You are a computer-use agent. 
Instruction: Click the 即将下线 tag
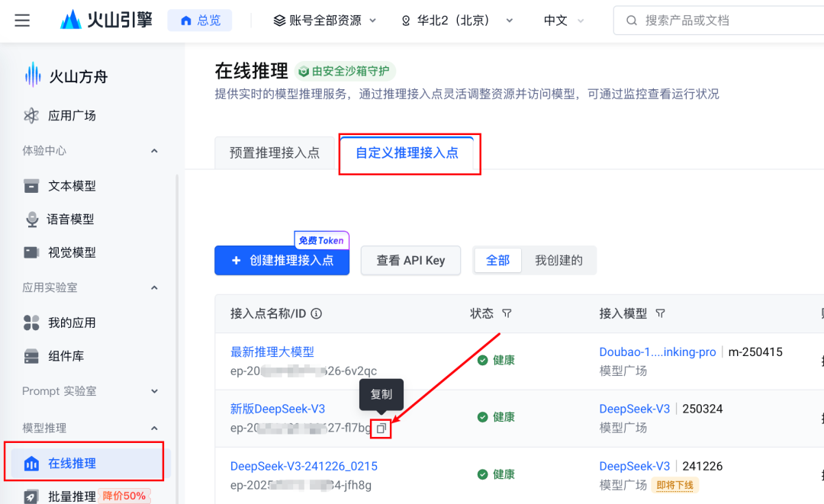pyautogui.click(x=674, y=485)
